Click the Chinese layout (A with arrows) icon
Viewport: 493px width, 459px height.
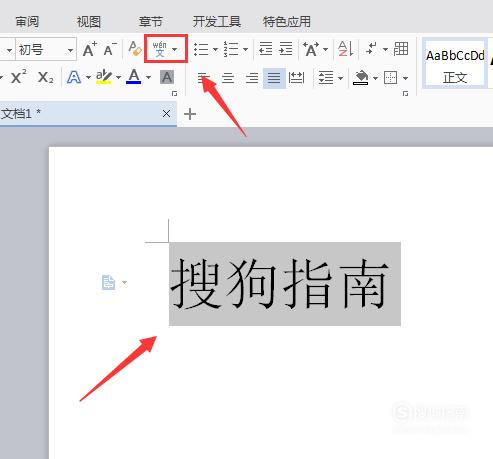[311, 49]
